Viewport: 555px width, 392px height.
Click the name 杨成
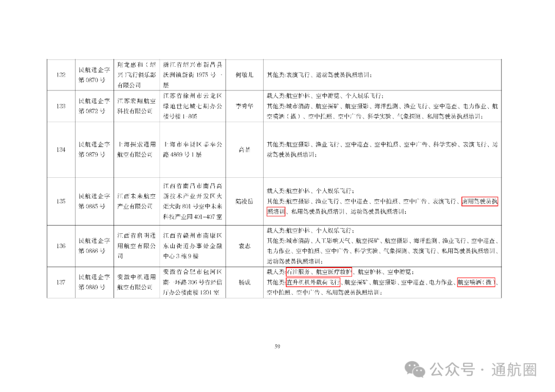[x=245, y=283]
